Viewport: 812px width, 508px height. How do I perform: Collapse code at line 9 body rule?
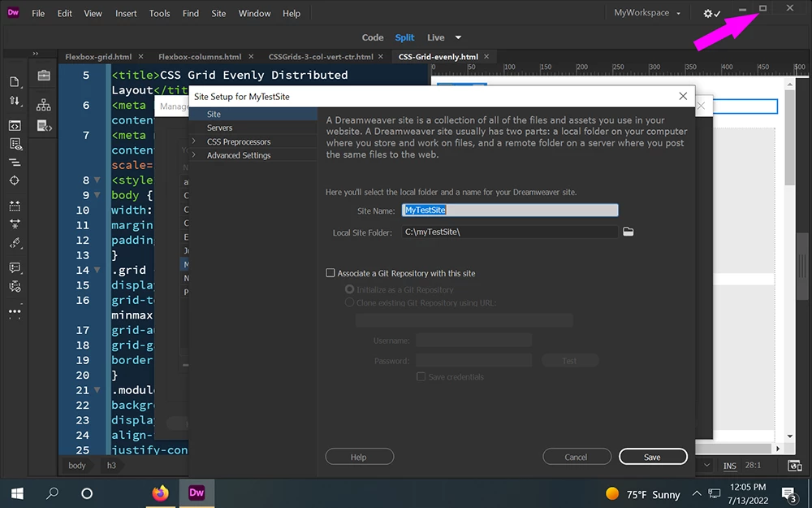tap(97, 195)
